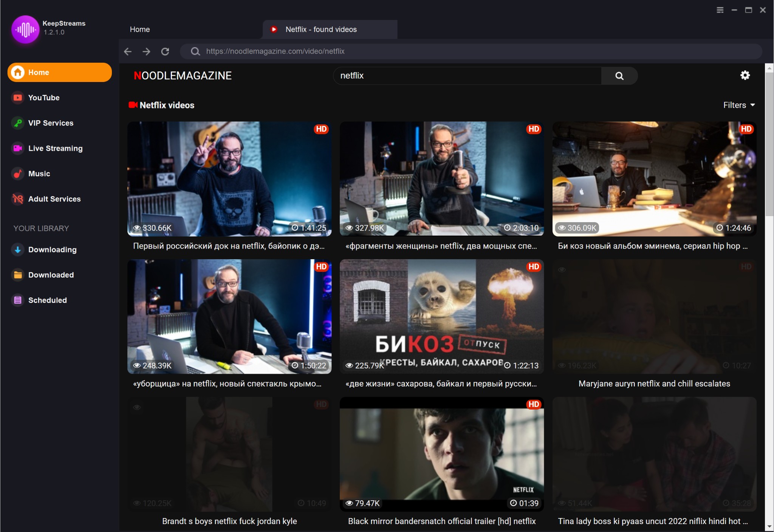Click the site search field containing netflix
The height and width of the screenshot is (532, 774).
coord(467,76)
